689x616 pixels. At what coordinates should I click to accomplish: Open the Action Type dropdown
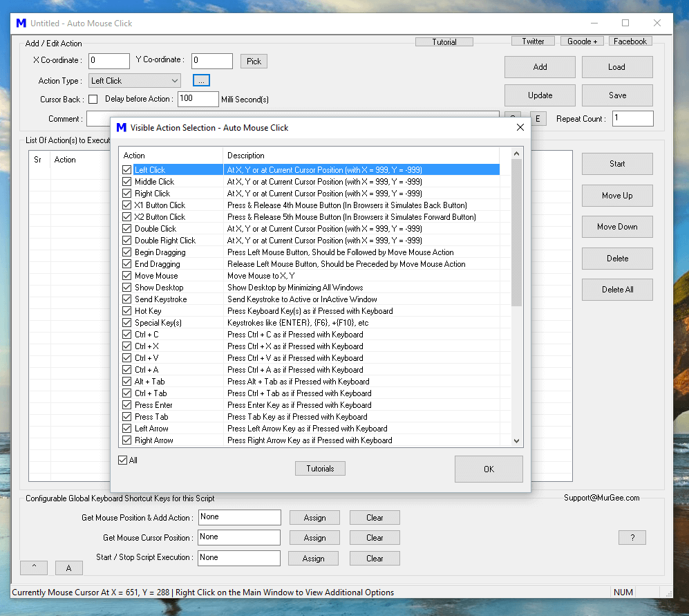tap(176, 80)
